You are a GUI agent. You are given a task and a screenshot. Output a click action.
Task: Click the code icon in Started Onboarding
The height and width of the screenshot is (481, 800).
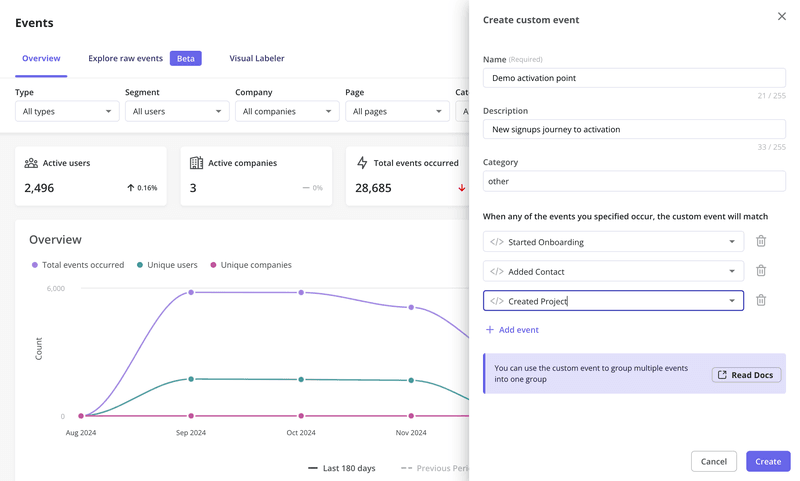(x=497, y=242)
